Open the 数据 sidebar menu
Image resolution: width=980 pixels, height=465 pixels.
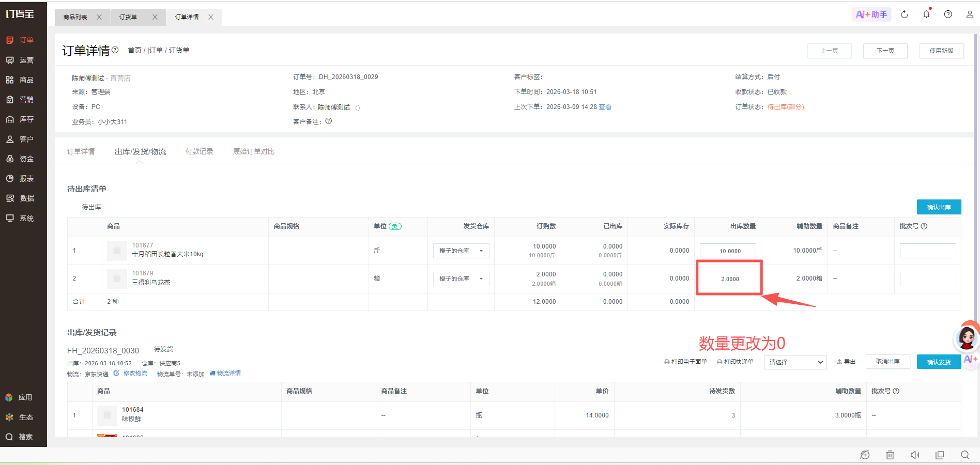point(21,198)
